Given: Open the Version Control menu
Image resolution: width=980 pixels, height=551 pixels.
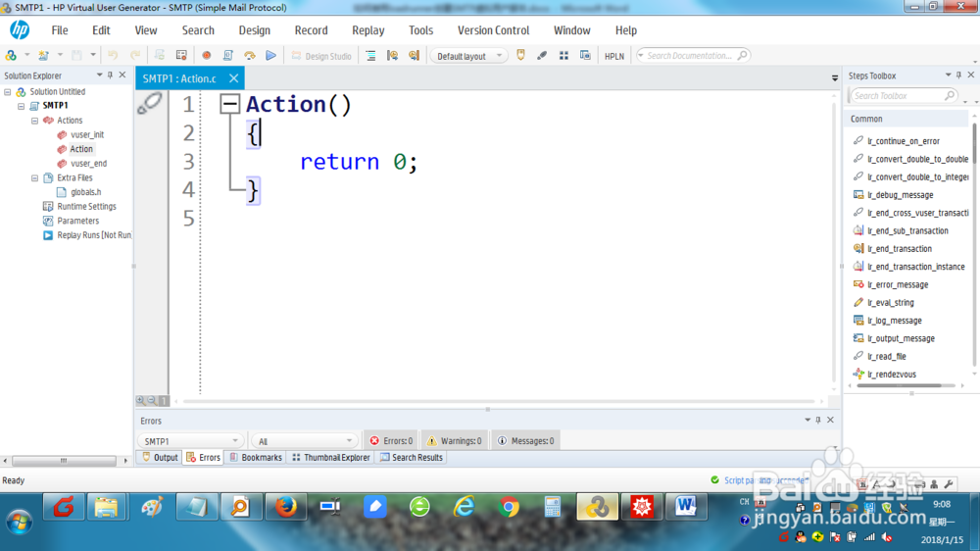Looking at the screenshot, I should tap(493, 30).
